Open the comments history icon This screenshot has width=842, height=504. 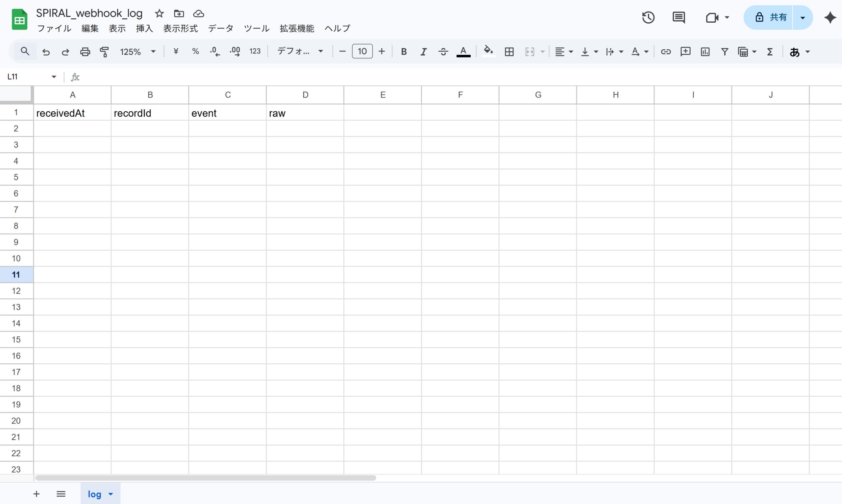(x=679, y=17)
